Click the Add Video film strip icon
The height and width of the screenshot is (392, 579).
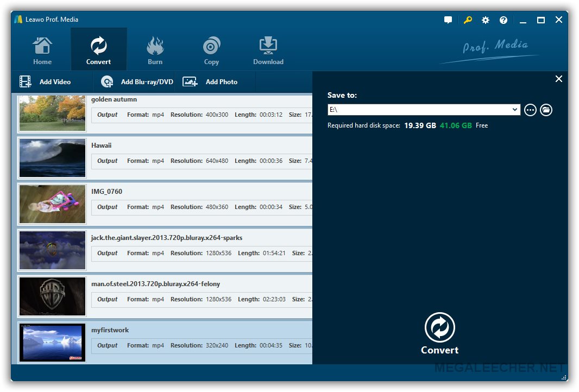(x=25, y=81)
